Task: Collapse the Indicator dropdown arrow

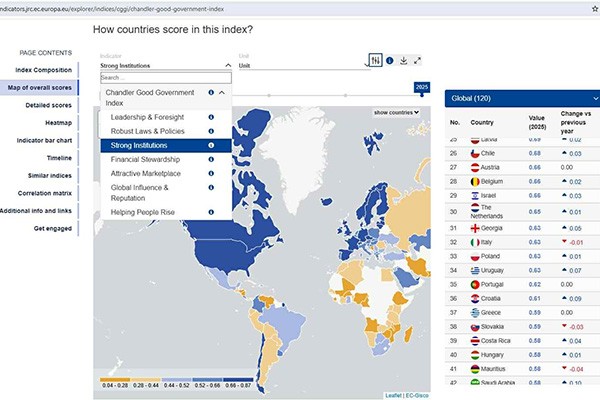Action: pyautogui.click(x=228, y=65)
